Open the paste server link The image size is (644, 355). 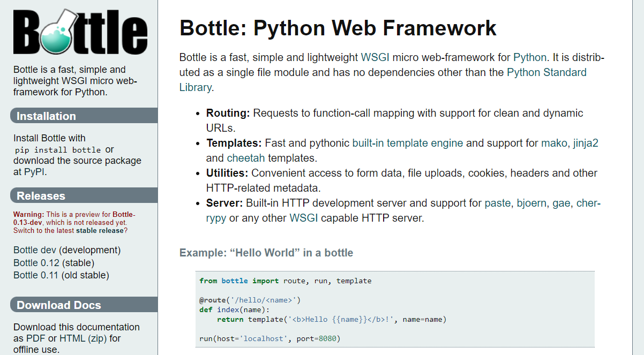coord(498,203)
